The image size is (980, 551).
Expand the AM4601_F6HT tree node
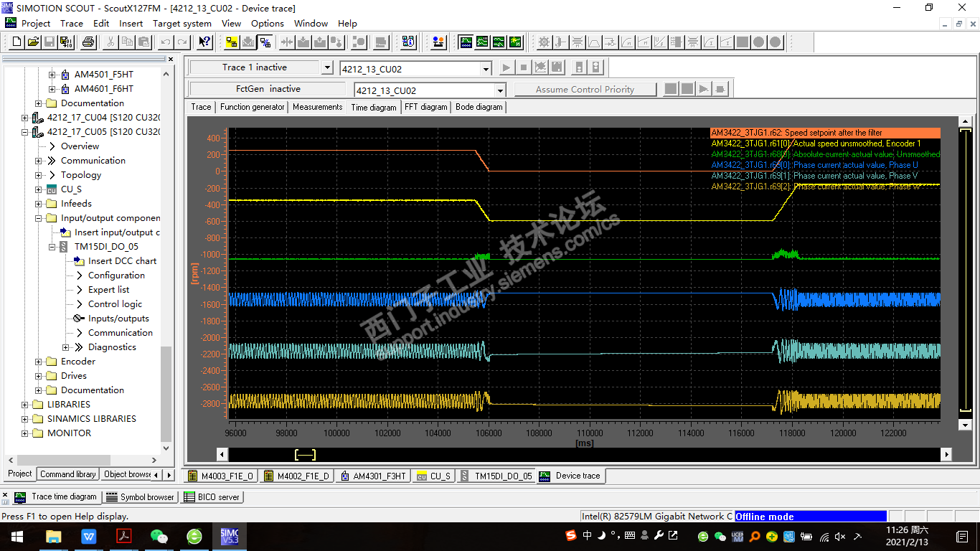pos(52,89)
